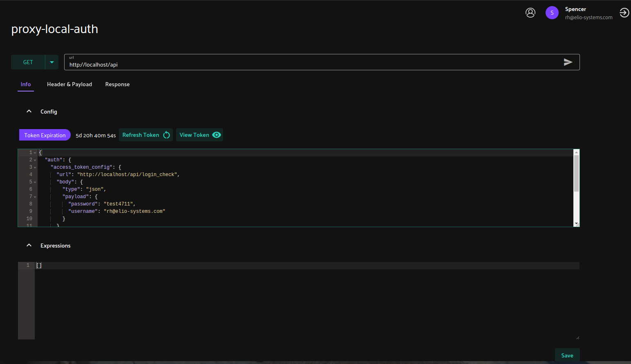Click the Refresh Token button
631x364 pixels.
[x=146, y=135]
